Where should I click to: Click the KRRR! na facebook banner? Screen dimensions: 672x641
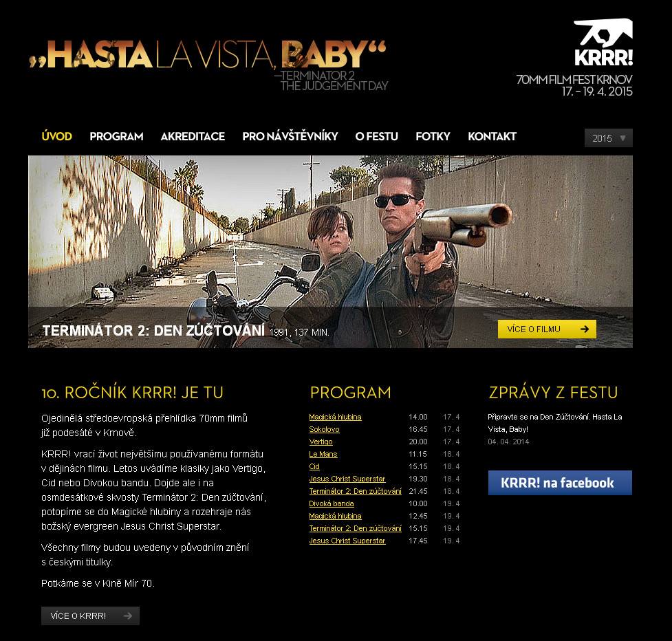point(560,483)
